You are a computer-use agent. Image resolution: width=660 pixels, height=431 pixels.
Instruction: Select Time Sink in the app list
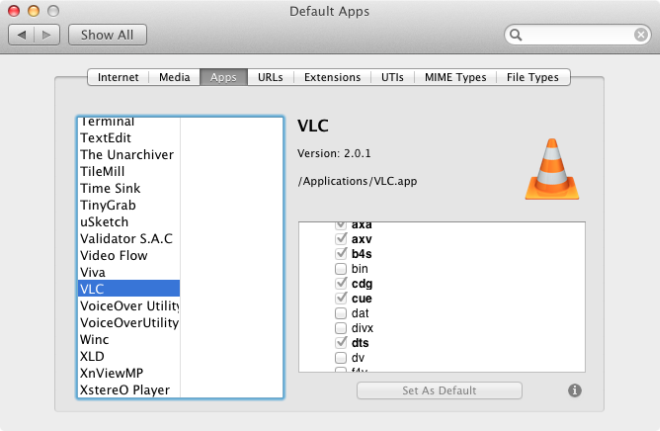[x=129, y=188]
